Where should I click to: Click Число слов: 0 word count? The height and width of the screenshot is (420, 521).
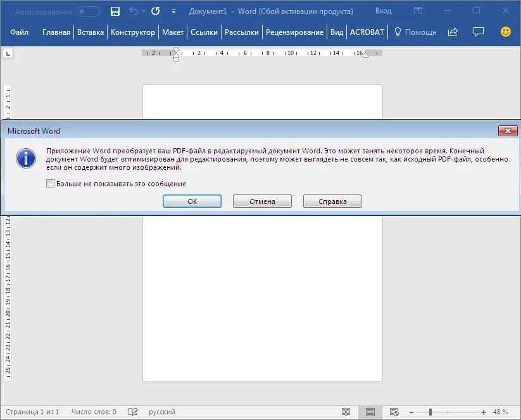point(94,412)
